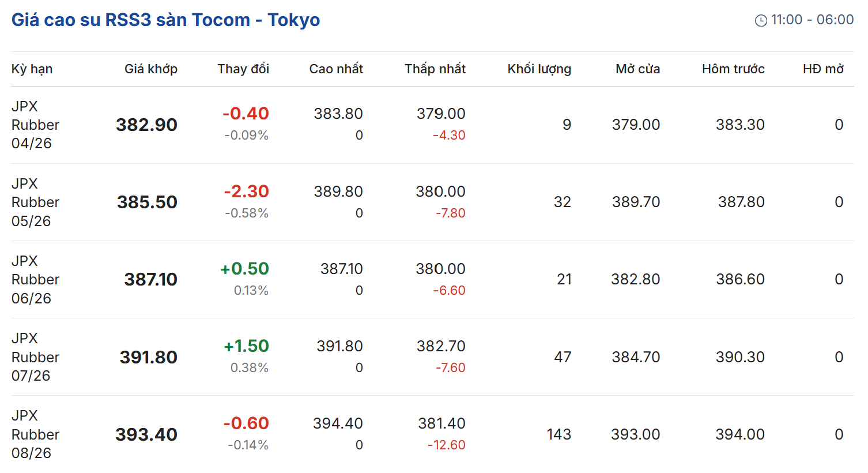Click the 382.90 matched price
This screenshot has height=473, width=868.
point(146,125)
